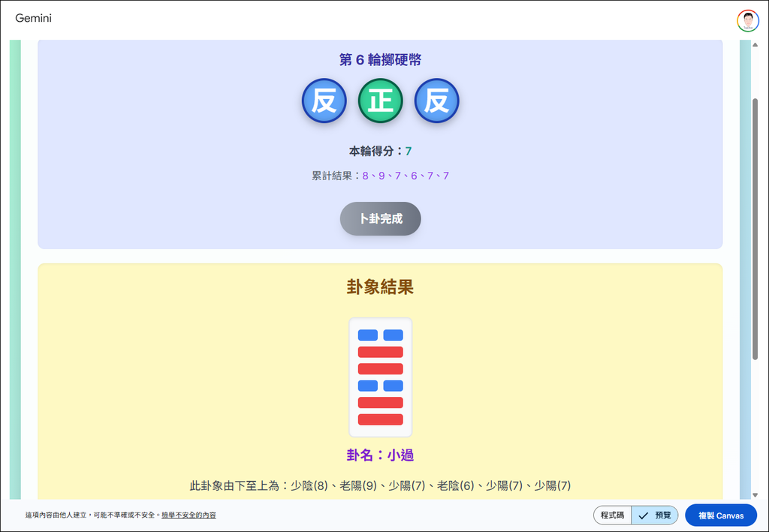
Task: Click the first 反 coin
Action: 324,101
